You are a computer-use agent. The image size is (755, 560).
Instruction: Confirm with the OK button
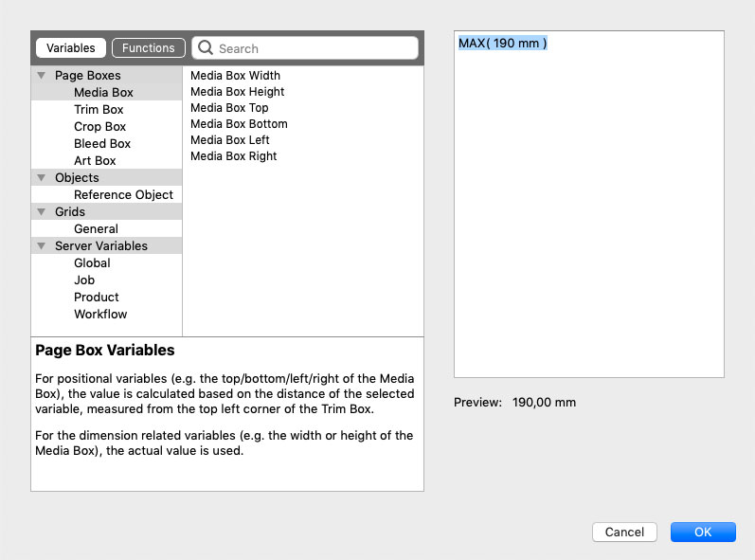(x=702, y=533)
